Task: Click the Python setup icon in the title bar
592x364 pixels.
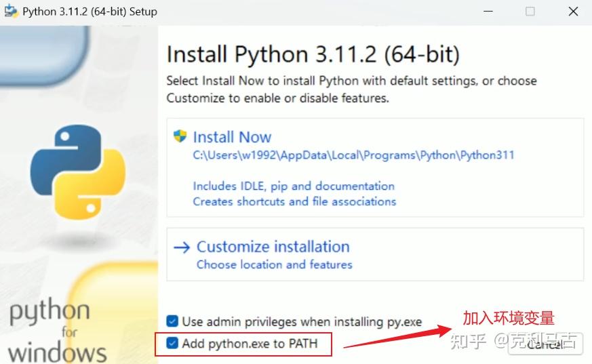Action: tap(10, 11)
